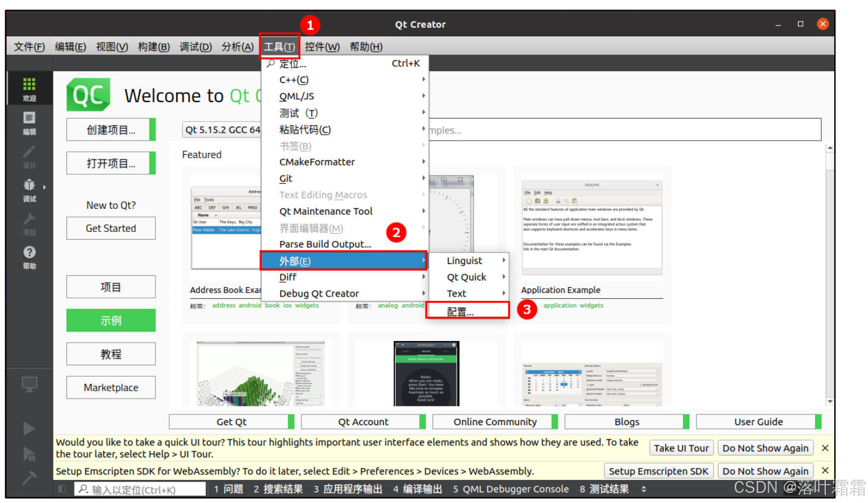Image resolution: width=868 pixels, height=503 pixels.
Task: Click the 创建项目... button
Action: (x=111, y=129)
